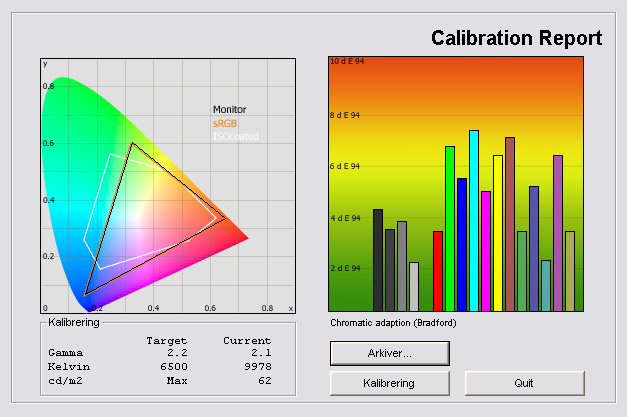
Task: Click the slate blue color bar
Action: coord(534,249)
